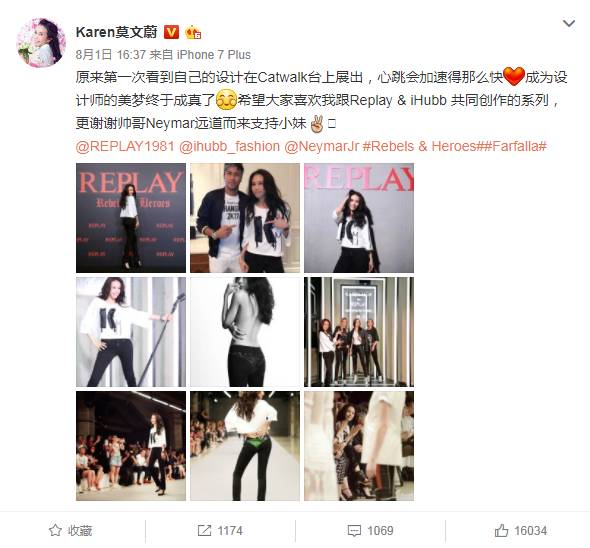Like the post with thumbs-up icon
The height and width of the screenshot is (548, 590).
click(501, 531)
